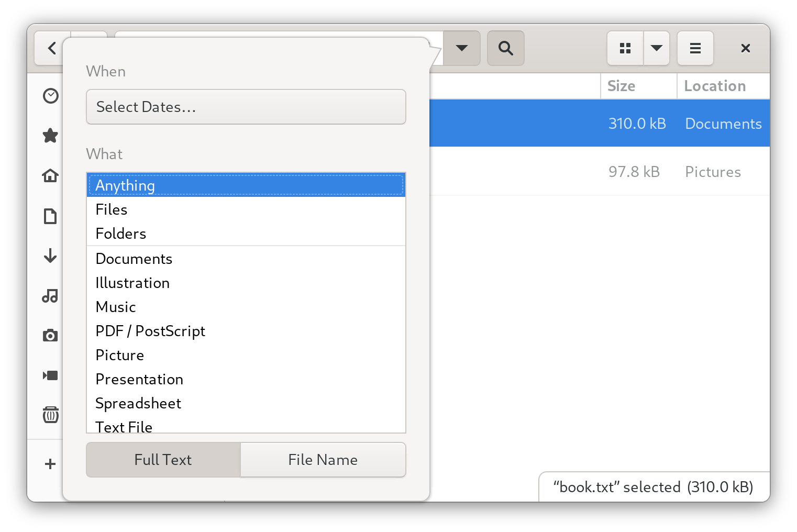Sort by Size column header
Screen dimensions: 797x532
pyautogui.click(x=622, y=86)
